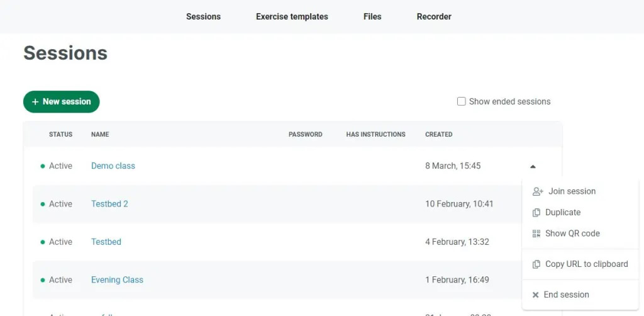Click the QR code icon
644x316 pixels.
[x=536, y=234]
